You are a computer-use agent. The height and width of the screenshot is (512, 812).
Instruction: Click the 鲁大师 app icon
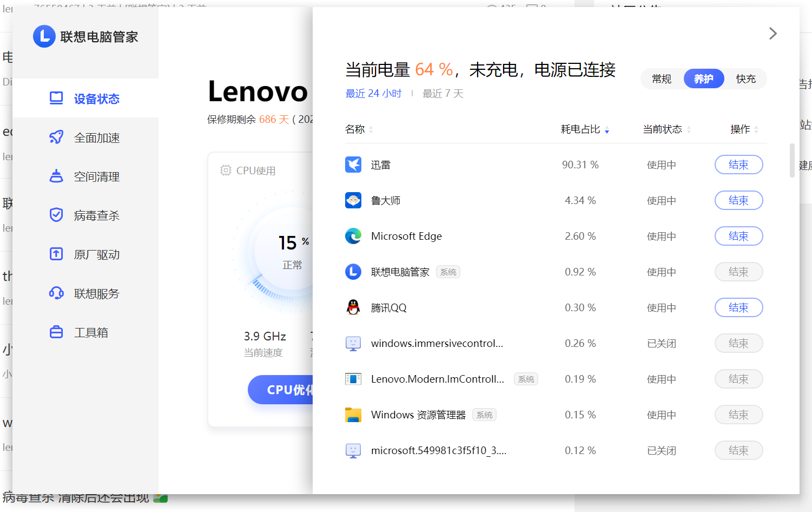click(x=353, y=200)
